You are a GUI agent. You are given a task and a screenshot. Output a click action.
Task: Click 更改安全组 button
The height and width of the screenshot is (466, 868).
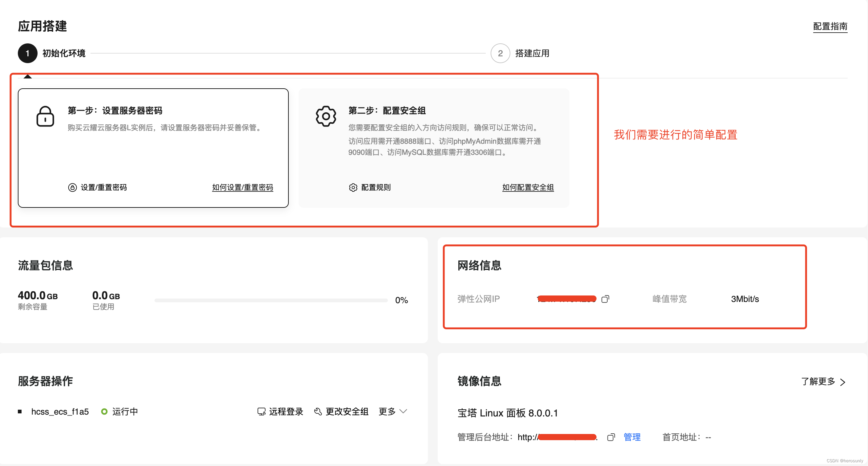click(341, 412)
